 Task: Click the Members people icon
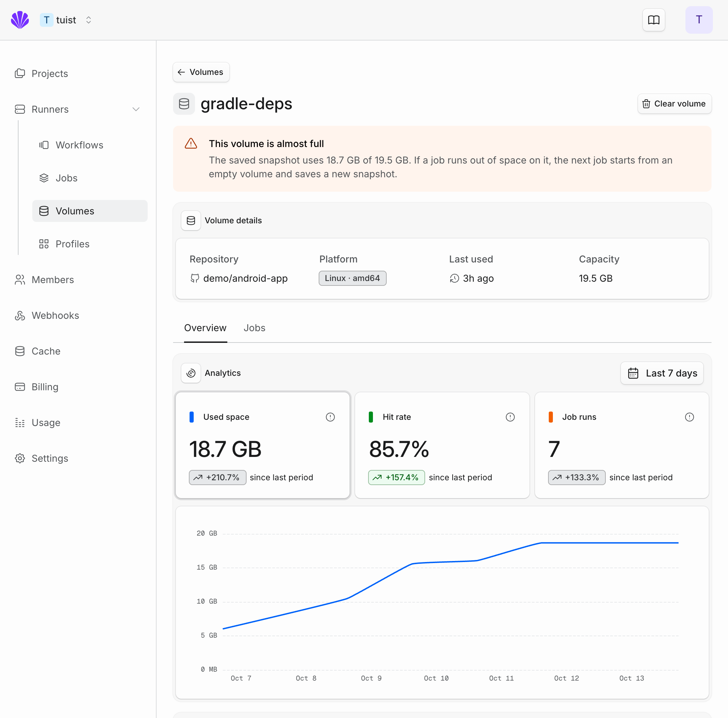click(x=20, y=280)
